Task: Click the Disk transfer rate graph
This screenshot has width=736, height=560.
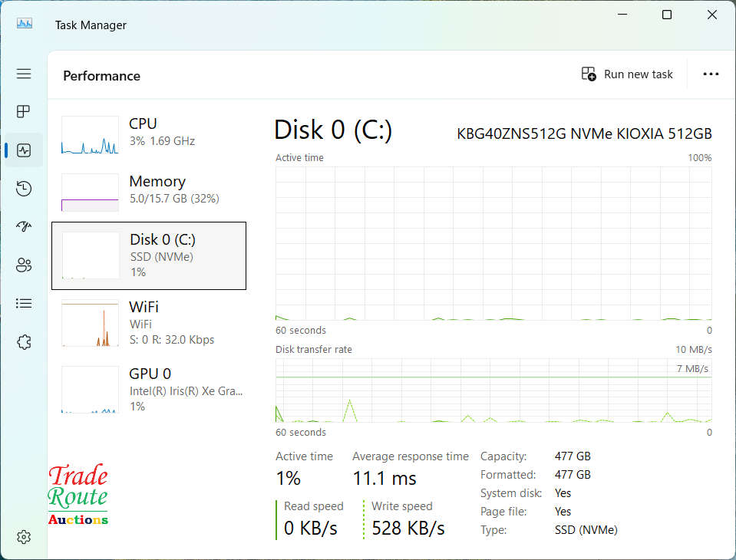Action: [493, 390]
